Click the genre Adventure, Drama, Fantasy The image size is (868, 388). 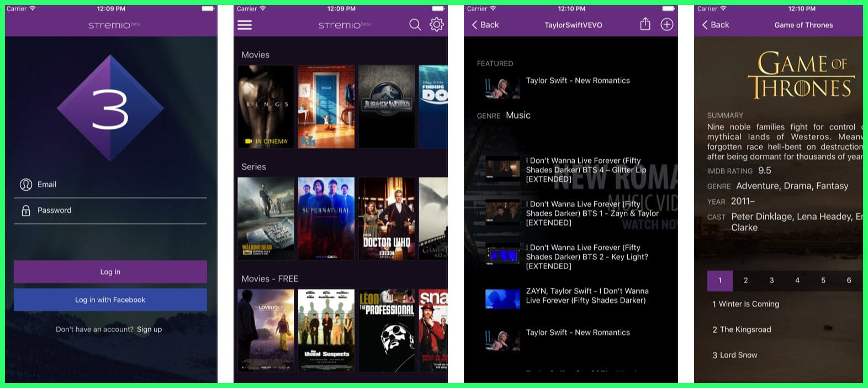pyautogui.click(x=792, y=186)
